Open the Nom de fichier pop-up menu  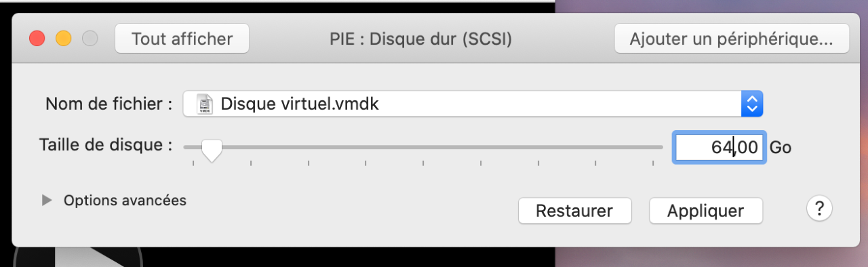coord(473,104)
